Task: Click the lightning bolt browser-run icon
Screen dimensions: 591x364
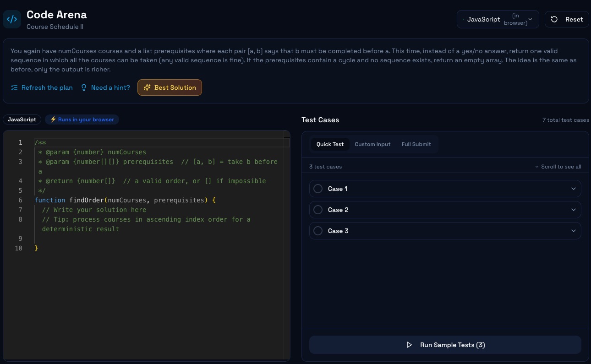Action: tap(53, 120)
